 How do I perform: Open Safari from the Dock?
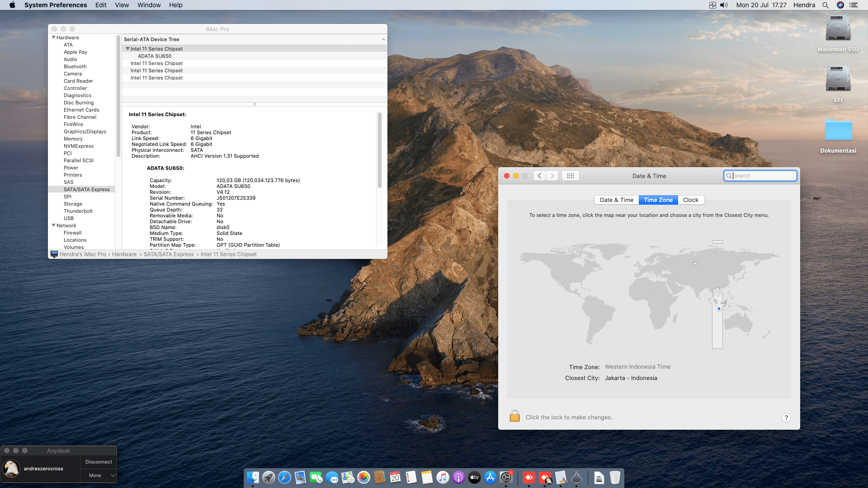pyautogui.click(x=284, y=477)
